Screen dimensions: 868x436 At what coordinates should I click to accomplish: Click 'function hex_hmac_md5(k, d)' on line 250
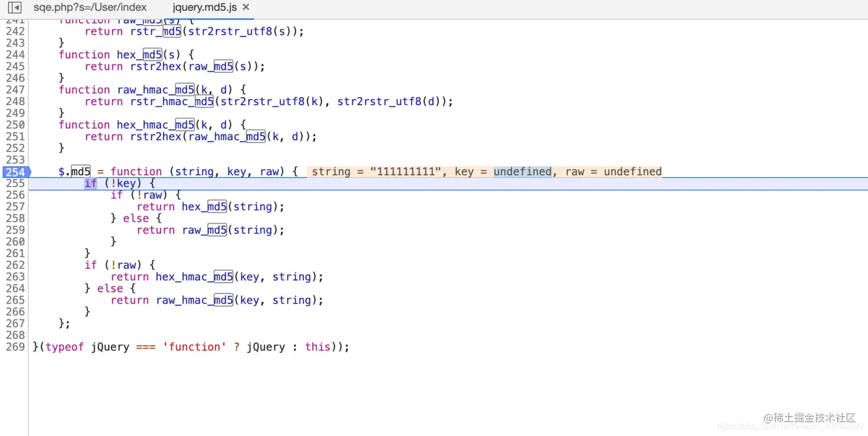(x=146, y=125)
